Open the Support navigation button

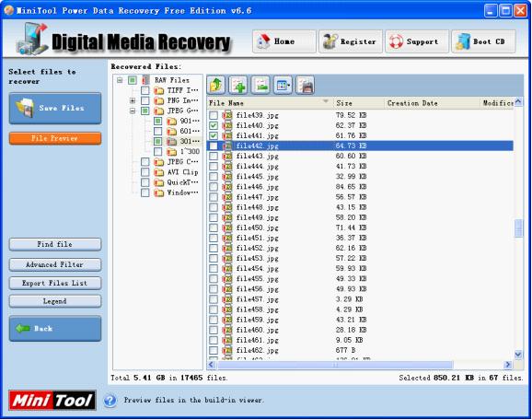(x=417, y=41)
